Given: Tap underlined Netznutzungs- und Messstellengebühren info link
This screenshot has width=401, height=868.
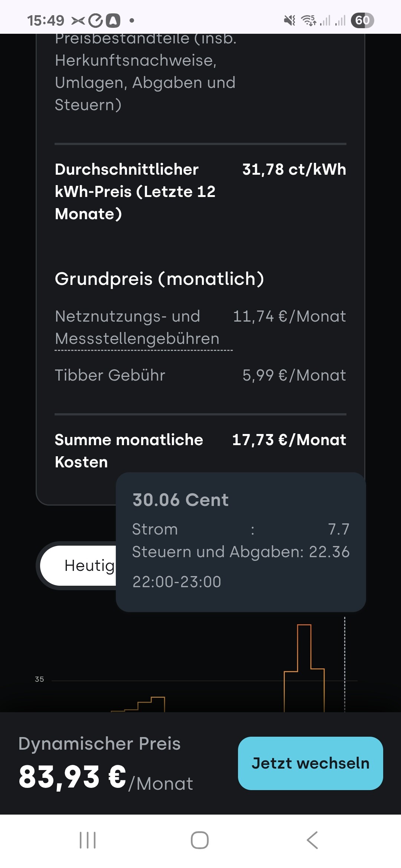Looking at the screenshot, I should click(137, 328).
